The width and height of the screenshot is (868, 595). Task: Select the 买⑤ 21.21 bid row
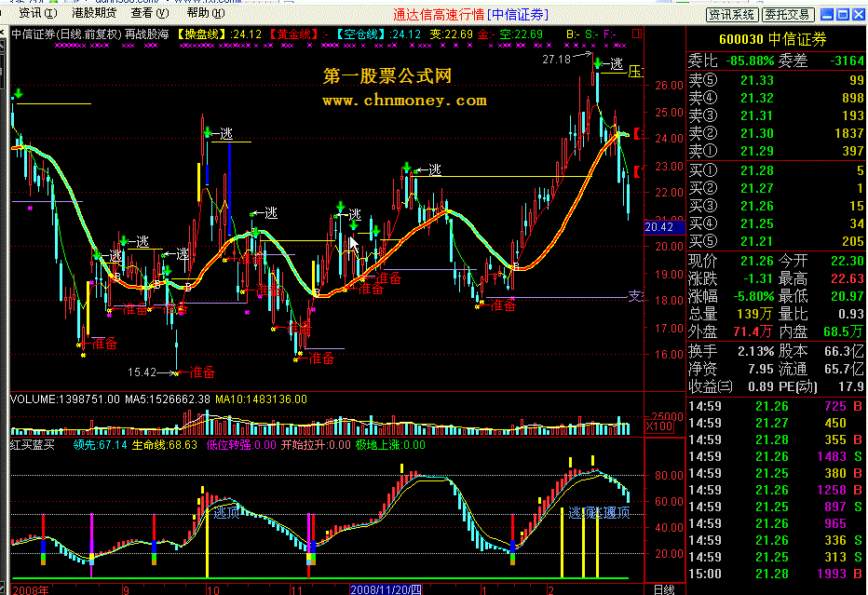(776, 241)
